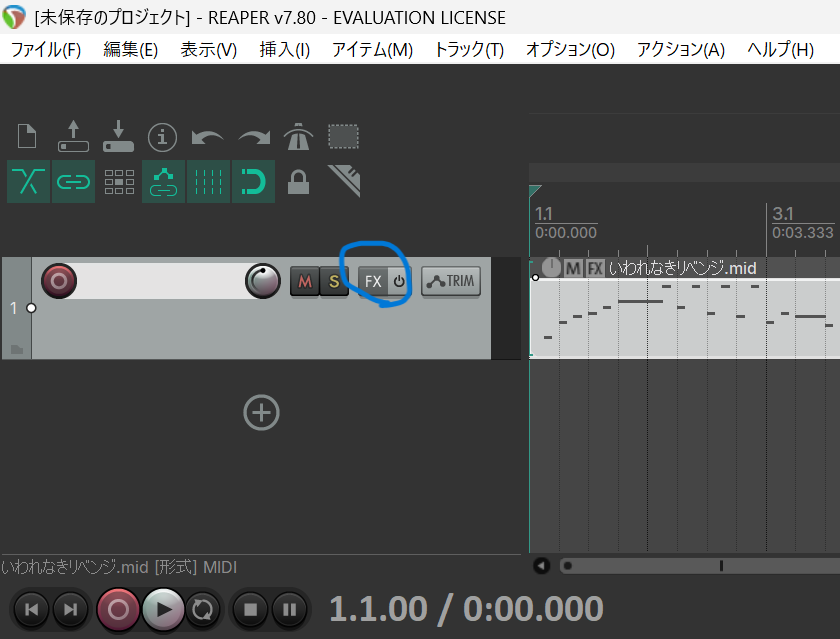Mute the MIDI item with M icon
Screen dimensions: 840x639
573,268
